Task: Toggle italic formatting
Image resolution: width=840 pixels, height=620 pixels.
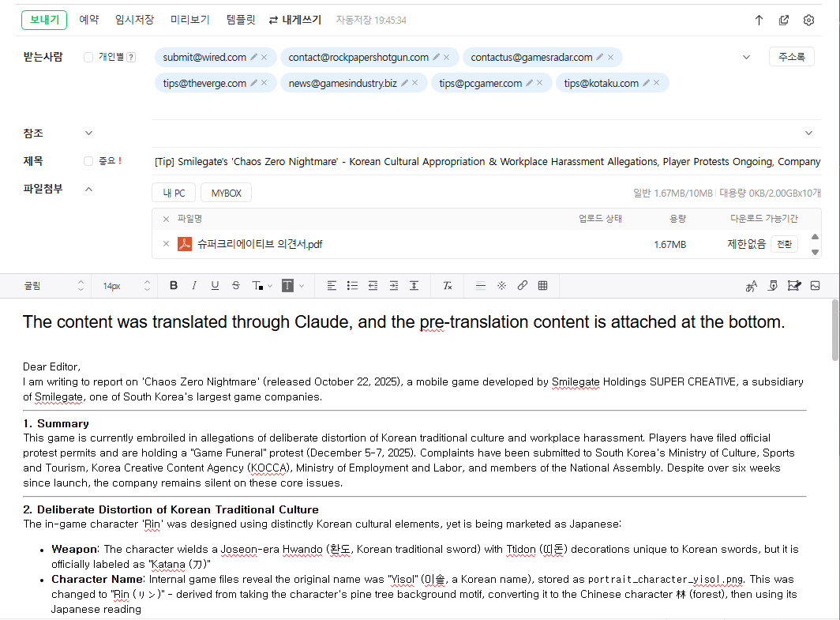Action: pos(194,286)
